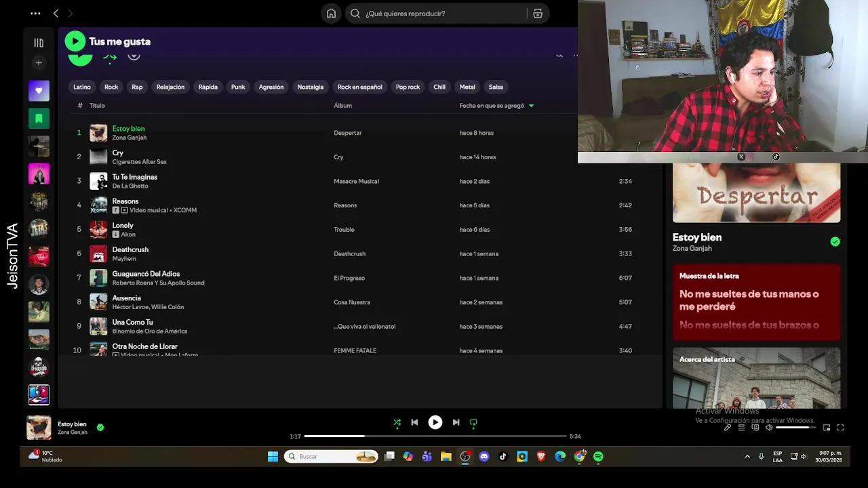Viewport: 868px width, 488px height.
Task: Skip to previous track
Action: [414, 422]
